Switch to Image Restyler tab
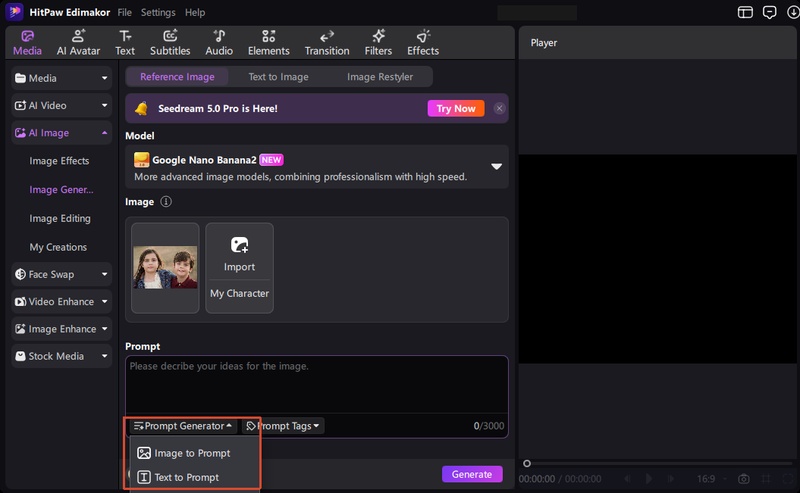800x493 pixels. tap(380, 77)
